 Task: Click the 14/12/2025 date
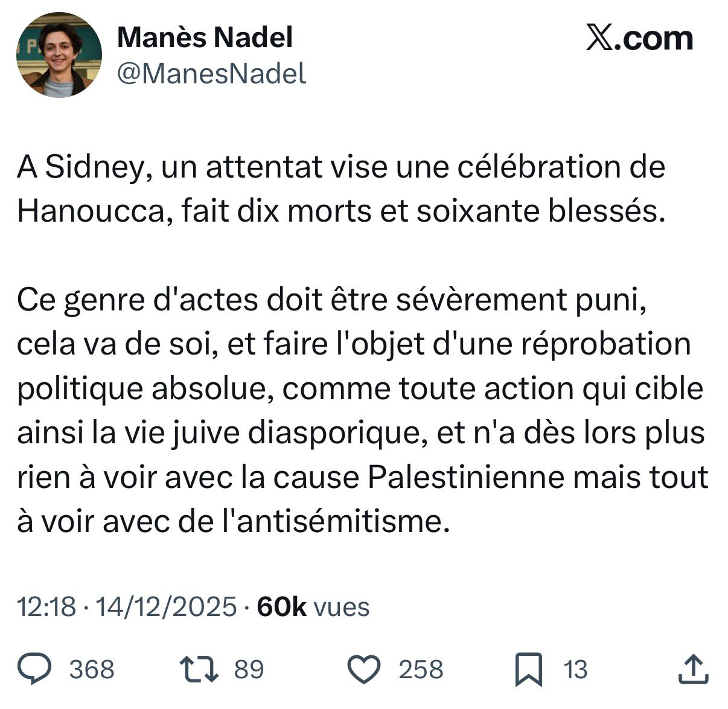point(166,606)
